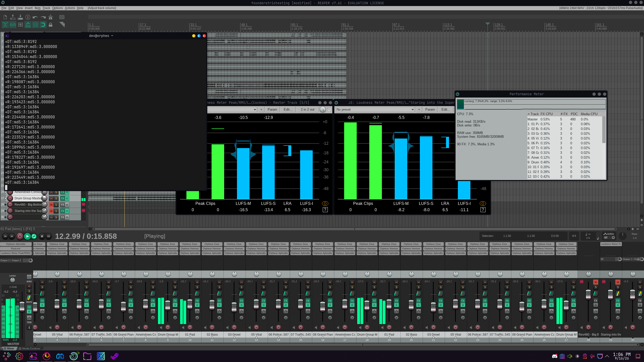
Task: Click help question mark in Master loudness meter
Action: [325, 210]
